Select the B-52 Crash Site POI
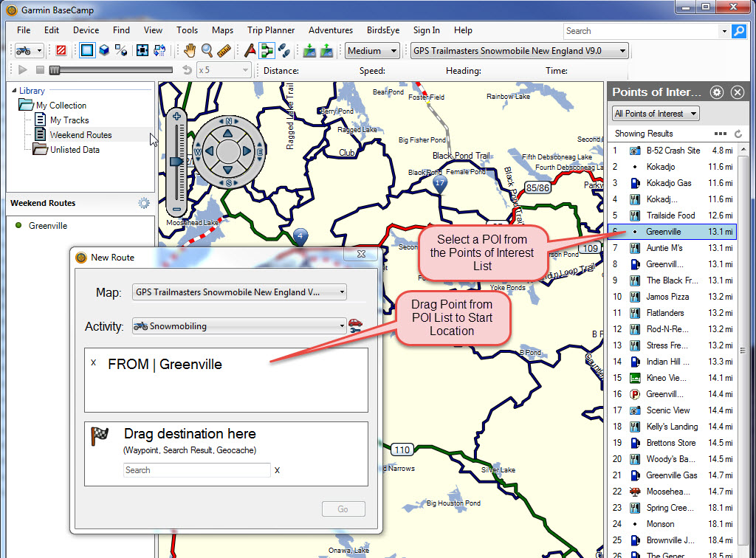The image size is (756, 558). pos(673,151)
